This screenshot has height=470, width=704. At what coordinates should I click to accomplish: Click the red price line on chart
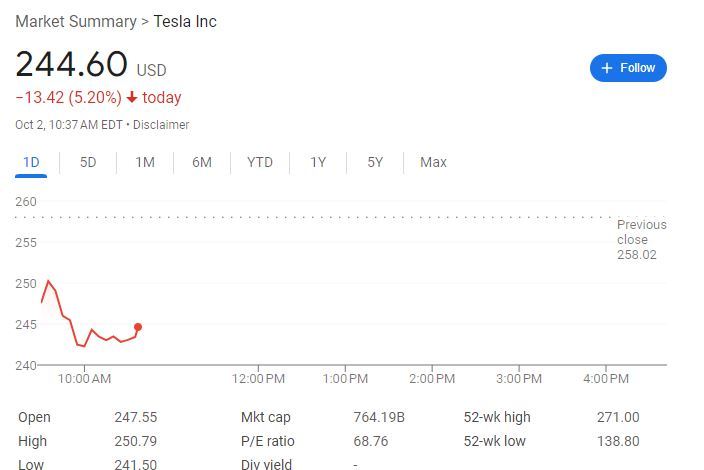(x=64, y=317)
